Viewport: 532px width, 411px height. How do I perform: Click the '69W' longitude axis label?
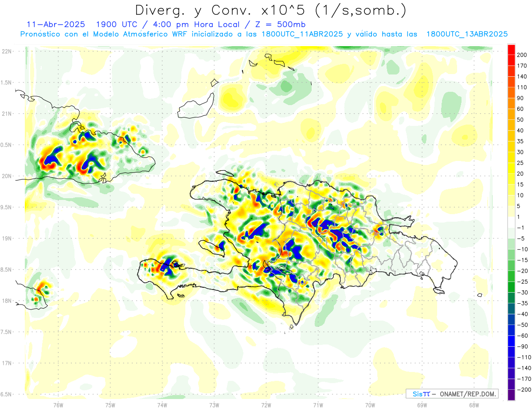tap(422, 405)
